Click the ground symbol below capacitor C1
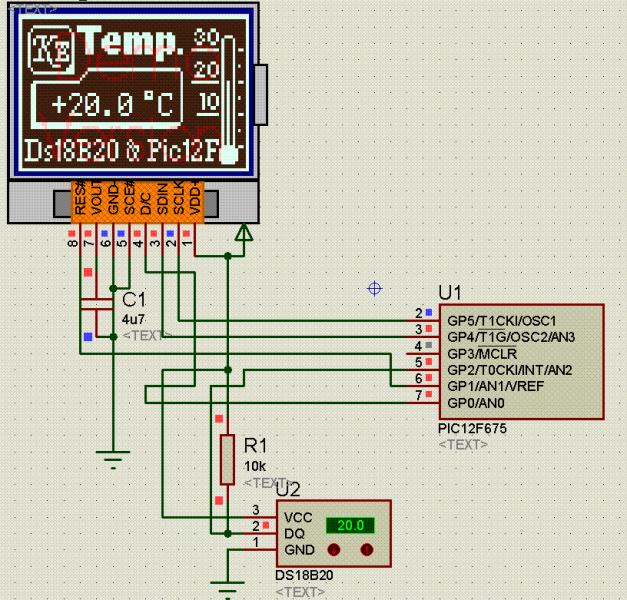 (x=113, y=458)
